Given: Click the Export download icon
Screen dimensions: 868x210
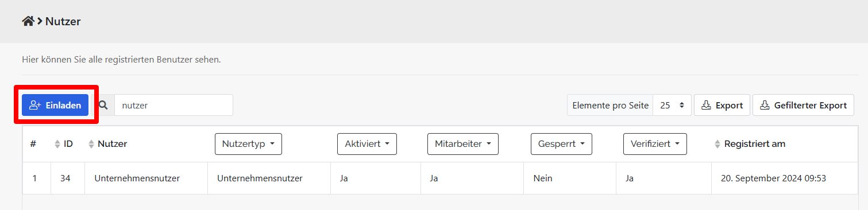Looking at the screenshot, I should (706, 105).
